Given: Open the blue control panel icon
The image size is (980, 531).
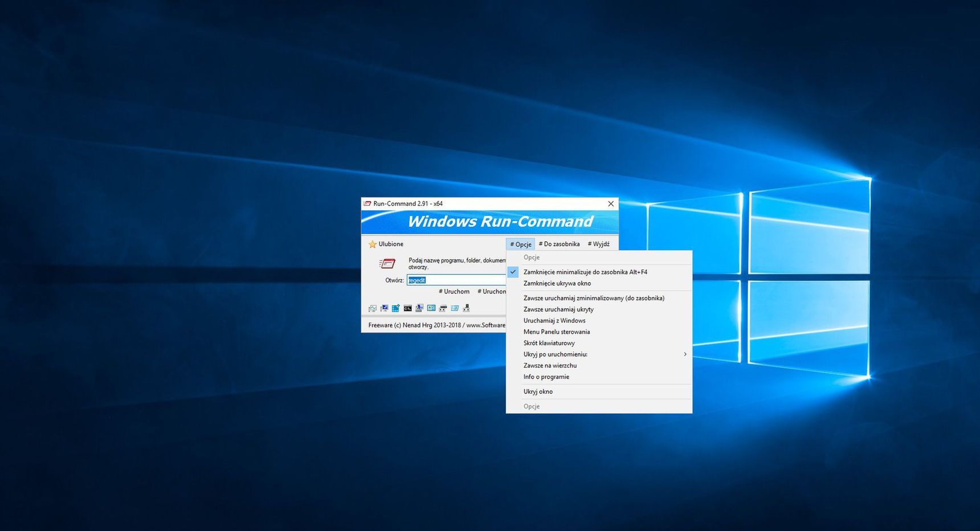Looking at the screenshot, I should (431, 308).
